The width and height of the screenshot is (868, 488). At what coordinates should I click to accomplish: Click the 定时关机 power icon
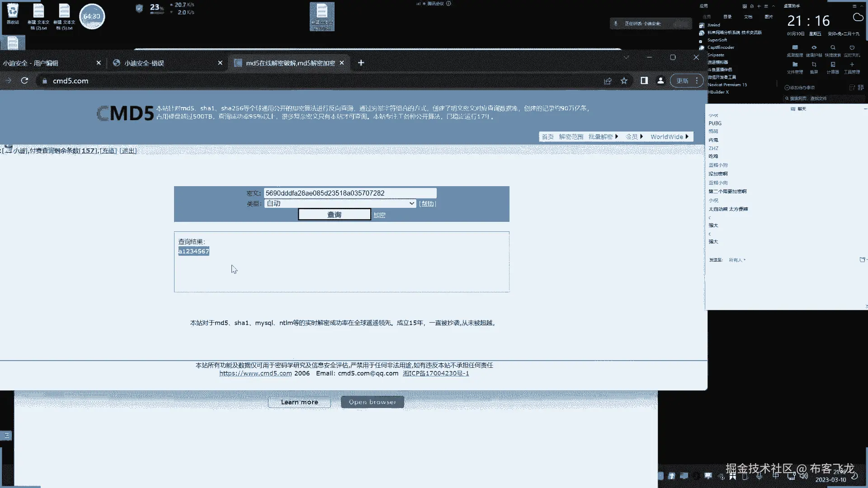[x=852, y=47]
